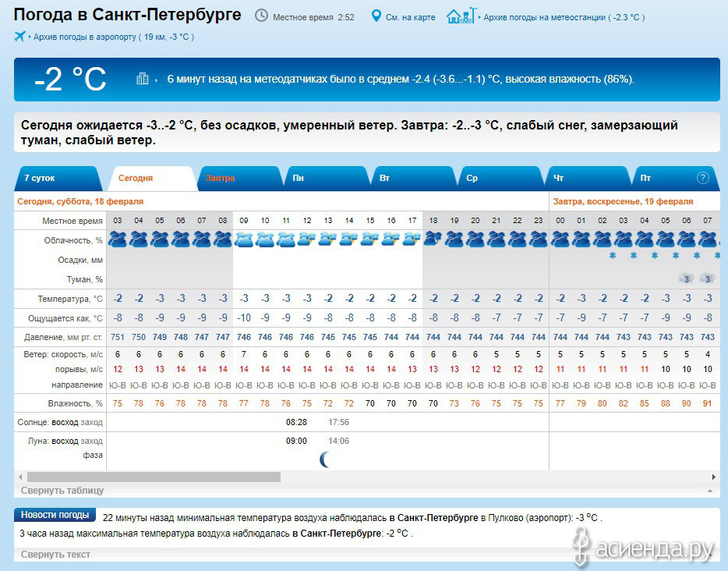The width and height of the screenshot is (728, 571).
Task: Click the city buildings sensor icon
Action: [143, 79]
